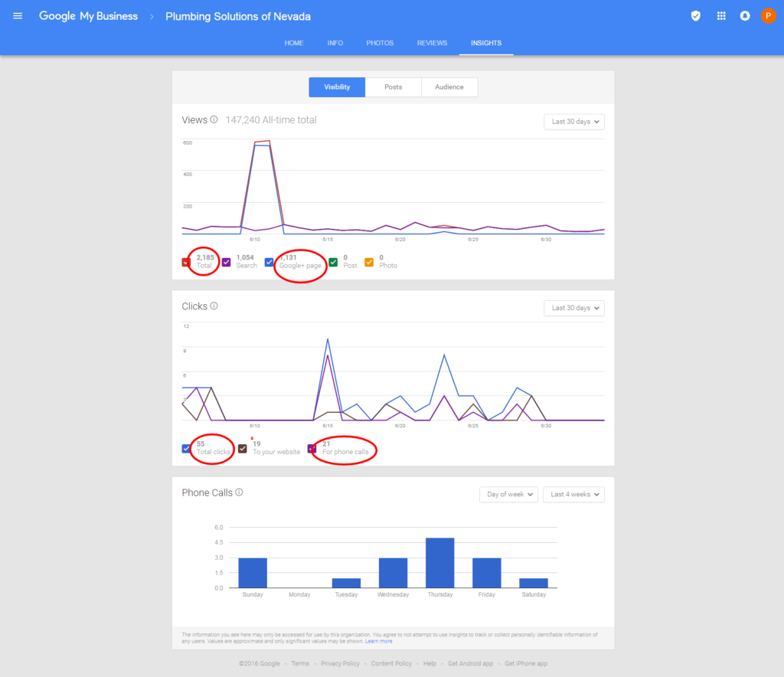The height and width of the screenshot is (677, 784).
Task: Toggle the Total views checkbox
Action: pos(186,262)
